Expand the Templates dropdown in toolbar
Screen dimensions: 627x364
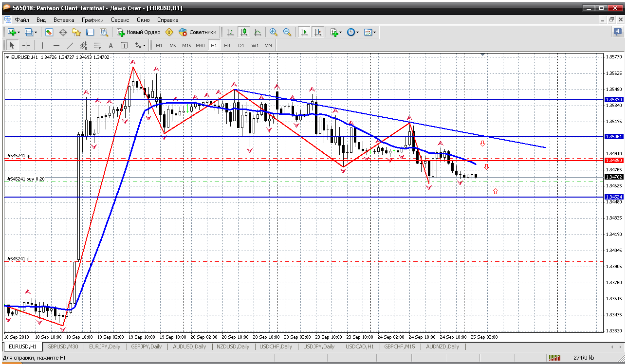[x=375, y=32]
